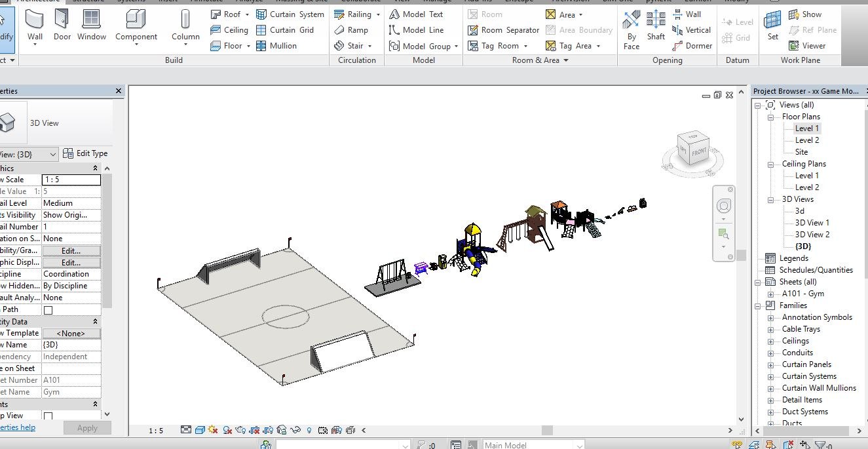Click the Edit Type button
Image resolution: width=868 pixels, height=449 pixels.
click(x=86, y=153)
